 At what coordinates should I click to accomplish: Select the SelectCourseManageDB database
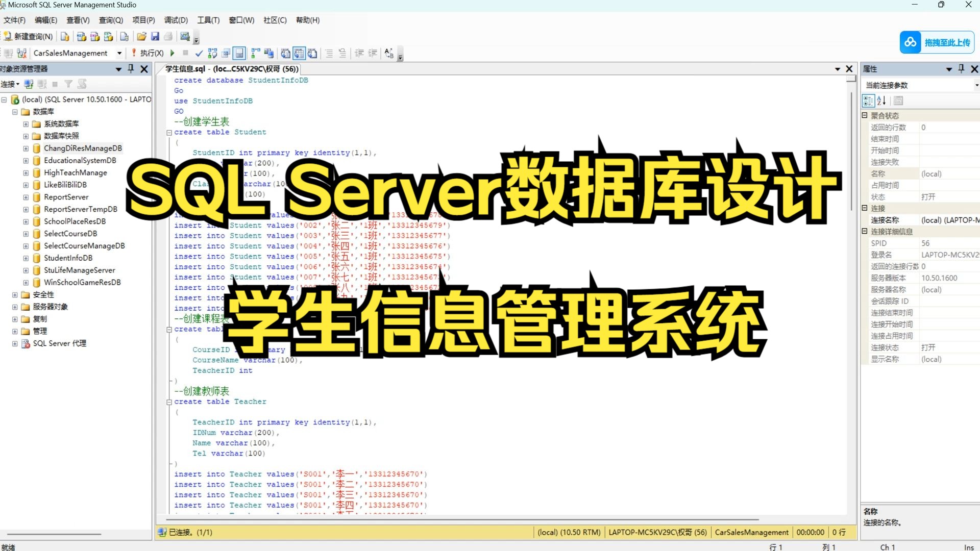pyautogui.click(x=84, y=246)
